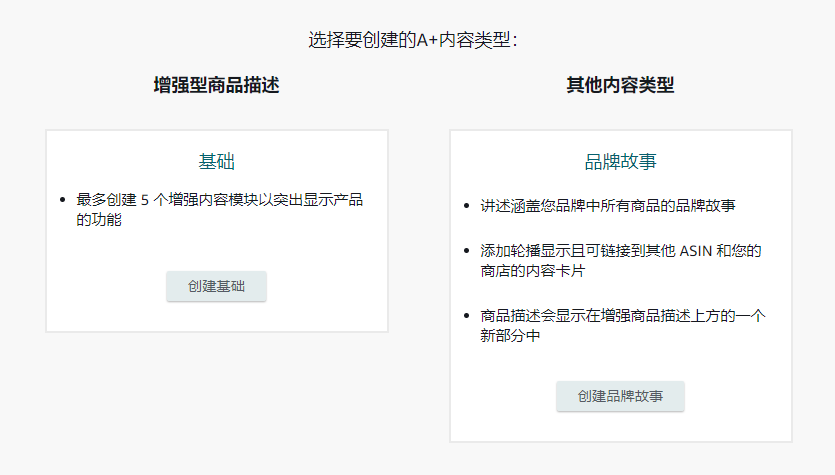Click the 创建基础 button
Viewport: 835px width, 475px height.
click(x=216, y=286)
